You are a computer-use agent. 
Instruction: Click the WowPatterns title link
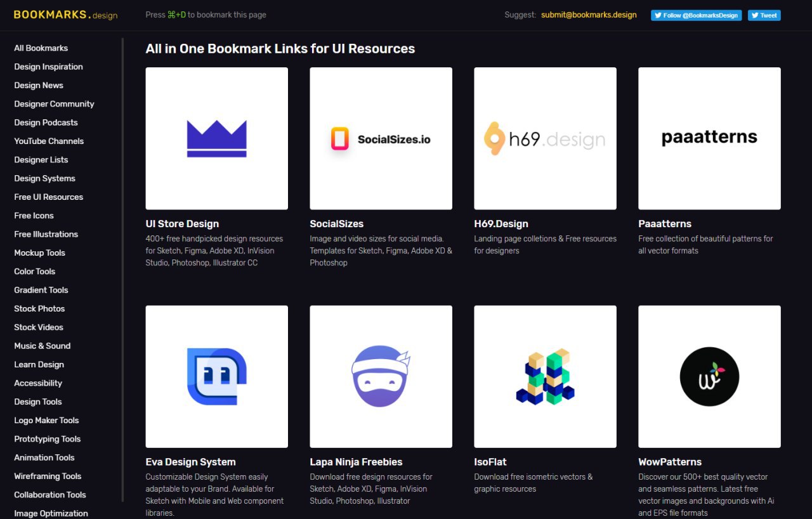click(670, 462)
